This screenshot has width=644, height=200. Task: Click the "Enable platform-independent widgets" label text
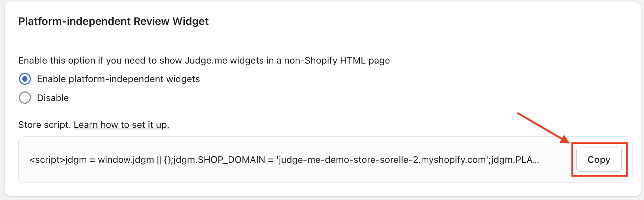[x=118, y=79]
